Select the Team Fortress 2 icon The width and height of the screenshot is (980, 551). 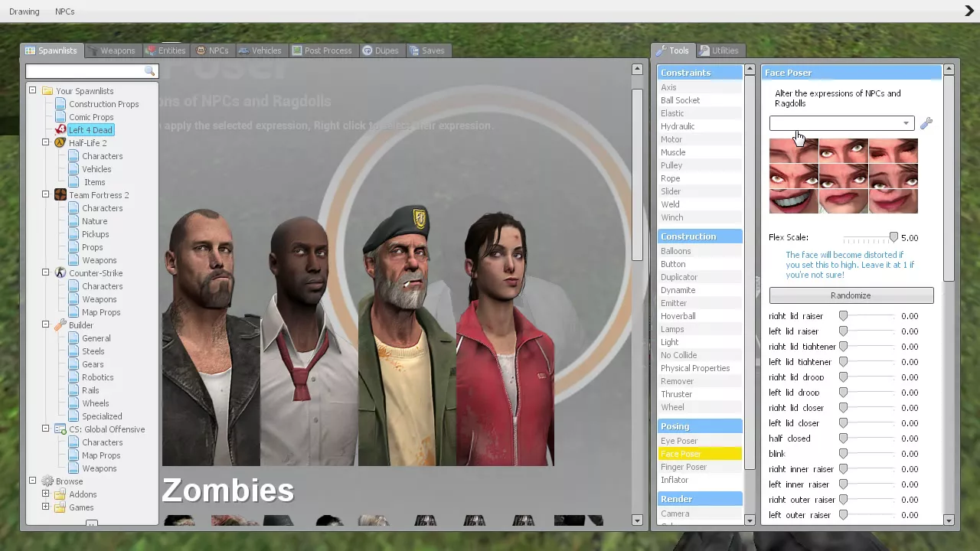(x=60, y=195)
